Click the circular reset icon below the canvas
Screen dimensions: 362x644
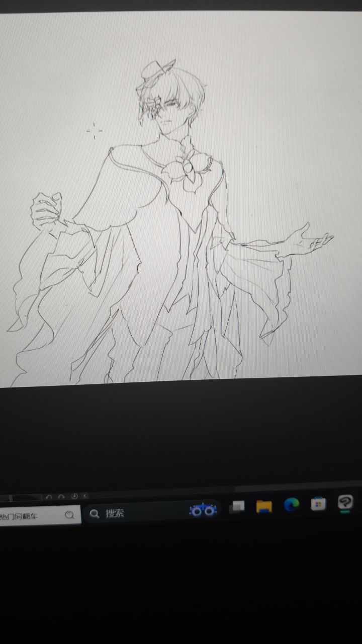[x=74, y=496]
